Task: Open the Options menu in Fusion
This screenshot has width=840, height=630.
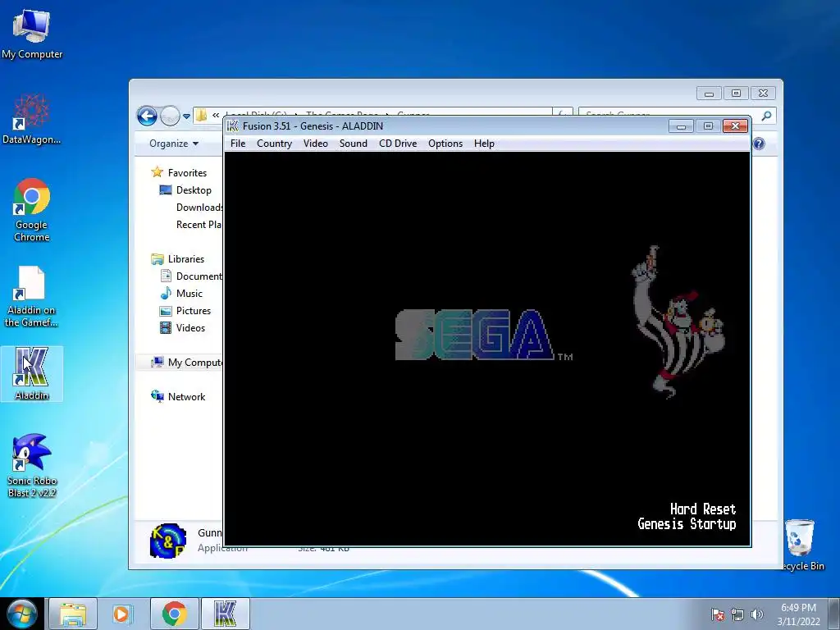Action: pos(445,144)
